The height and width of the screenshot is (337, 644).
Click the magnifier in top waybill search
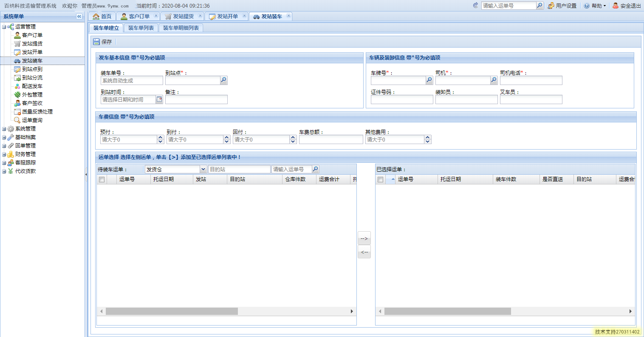(x=539, y=6)
